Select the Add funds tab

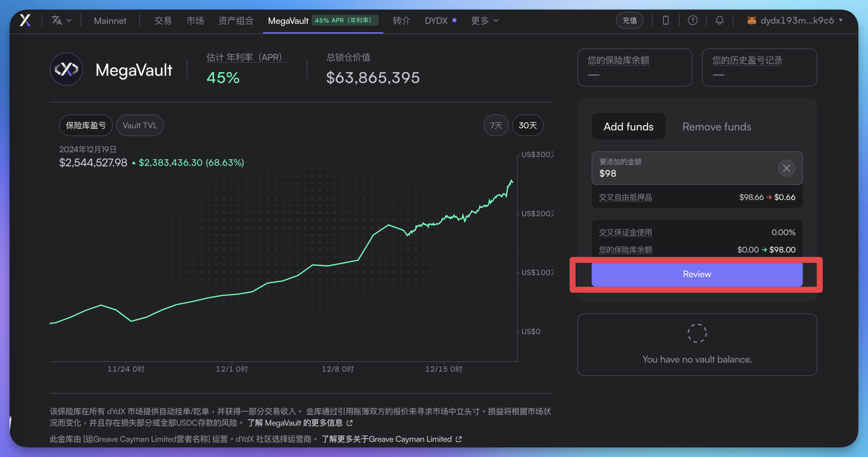pos(628,126)
